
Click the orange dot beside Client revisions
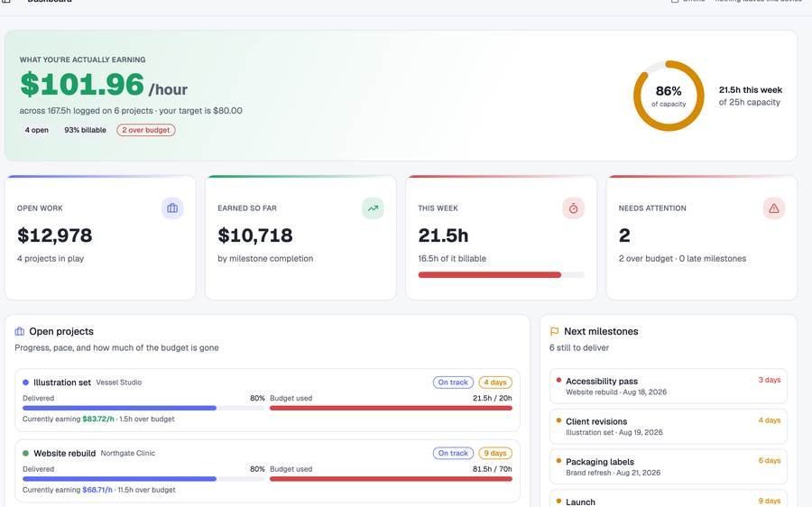558,420
